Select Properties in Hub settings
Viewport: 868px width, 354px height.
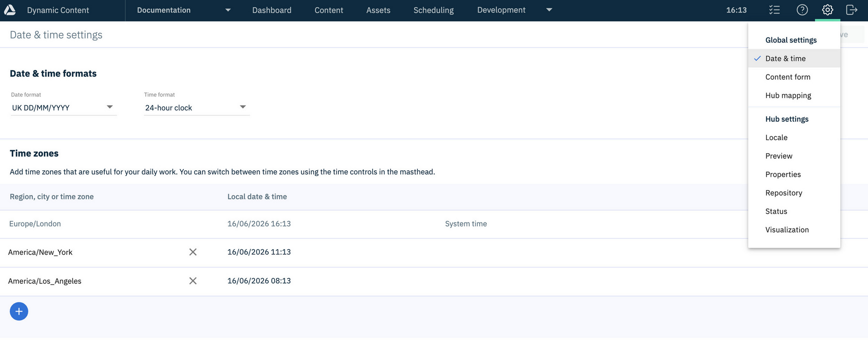[794, 174]
